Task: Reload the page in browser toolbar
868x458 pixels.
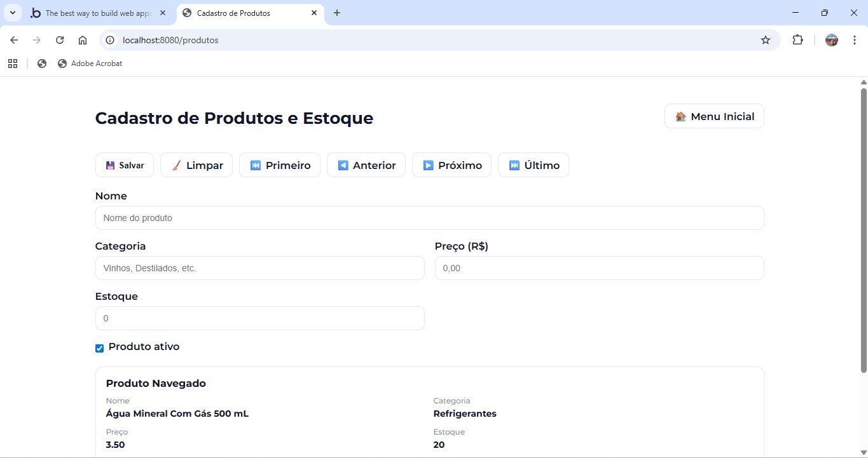Action: click(60, 40)
